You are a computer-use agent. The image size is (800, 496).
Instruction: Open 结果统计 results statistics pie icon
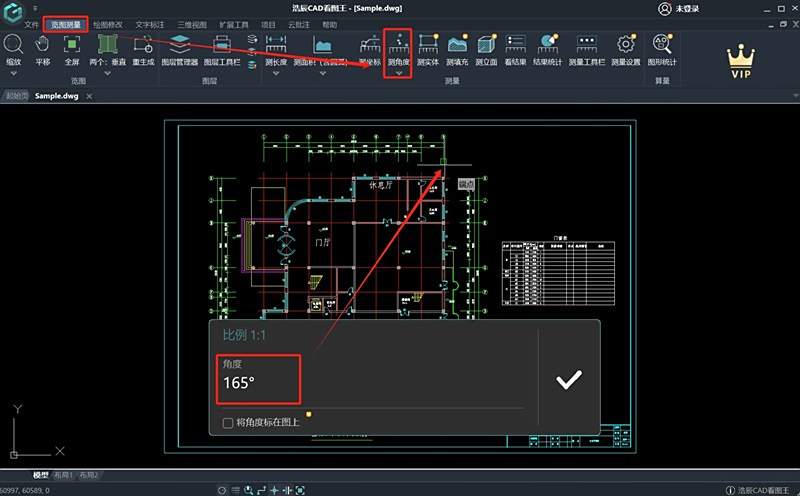tap(547, 51)
